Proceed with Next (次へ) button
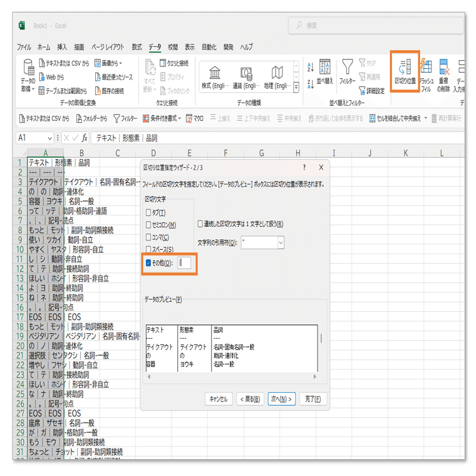Image resolution: width=476 pixels, height=476 pixels. [x=281, y=399]
